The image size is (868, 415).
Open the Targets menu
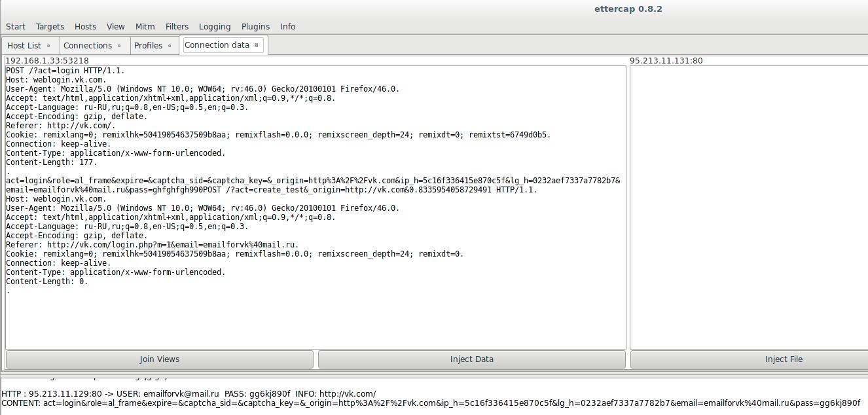pos(50,27)
